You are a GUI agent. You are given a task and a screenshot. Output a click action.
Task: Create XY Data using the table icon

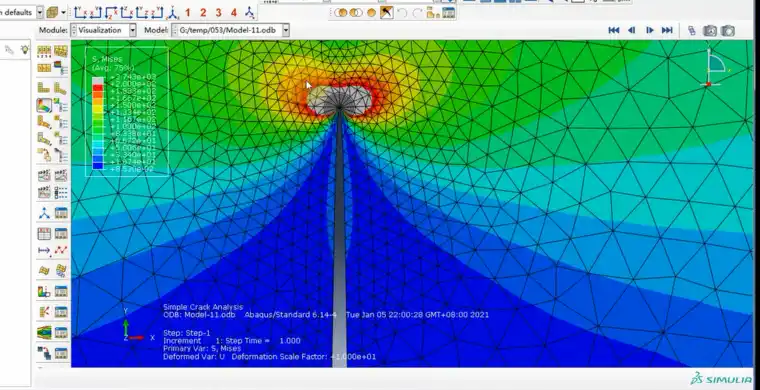[44, 234]
